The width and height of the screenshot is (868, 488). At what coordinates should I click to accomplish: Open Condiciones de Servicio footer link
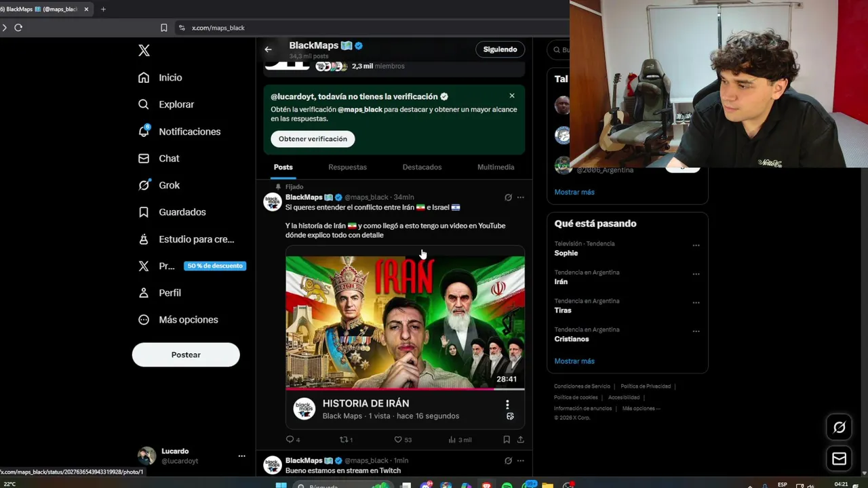coord(582,386)
